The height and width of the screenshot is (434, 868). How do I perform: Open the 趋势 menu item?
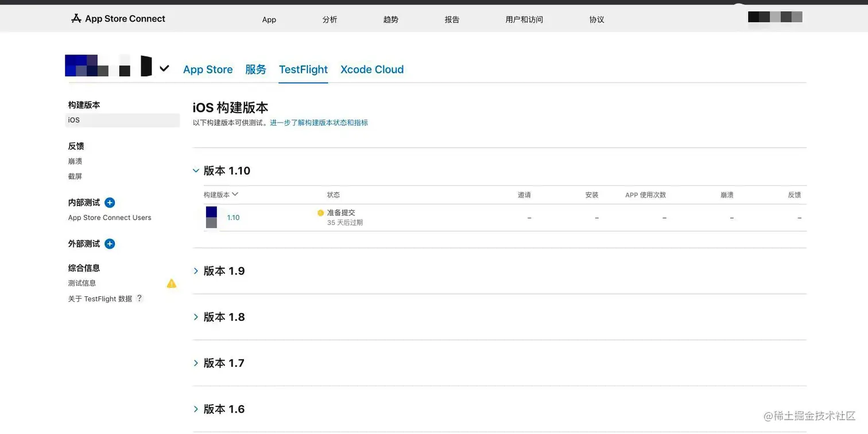[x=391, y=20]
